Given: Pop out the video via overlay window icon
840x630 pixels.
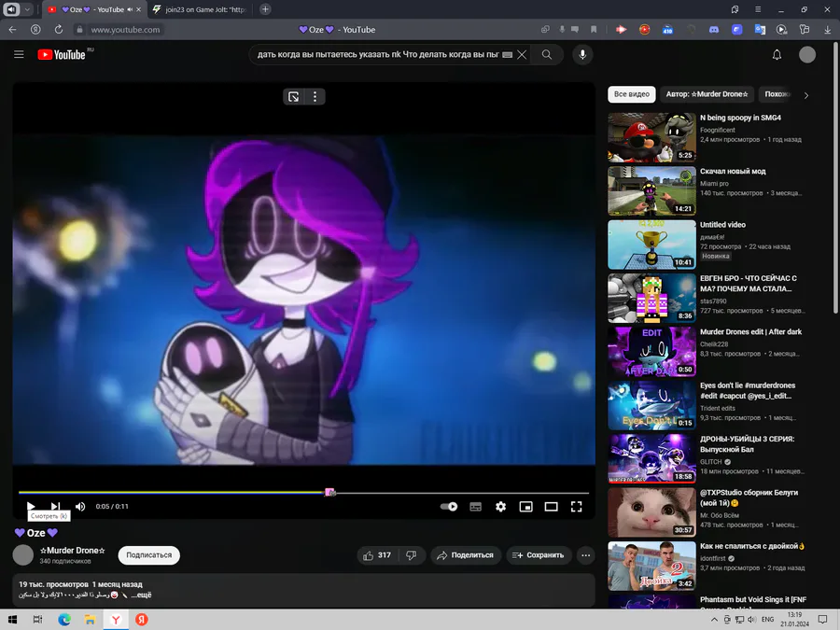Looking at the screenshot, I should coord(294,96).
